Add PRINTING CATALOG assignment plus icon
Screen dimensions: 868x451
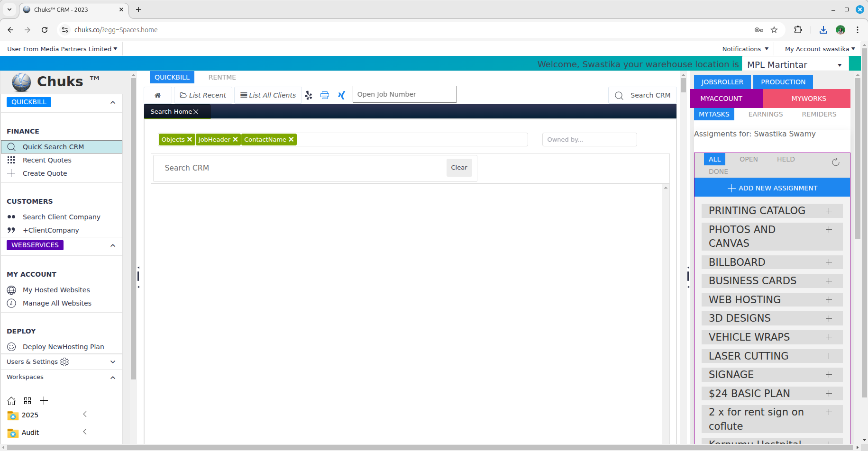tap(829, 211)
